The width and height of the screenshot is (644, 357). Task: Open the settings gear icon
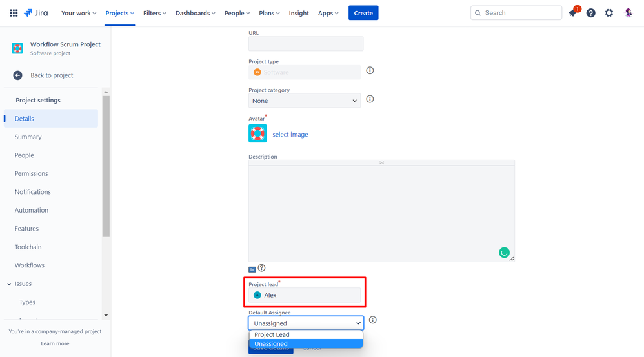609,13
